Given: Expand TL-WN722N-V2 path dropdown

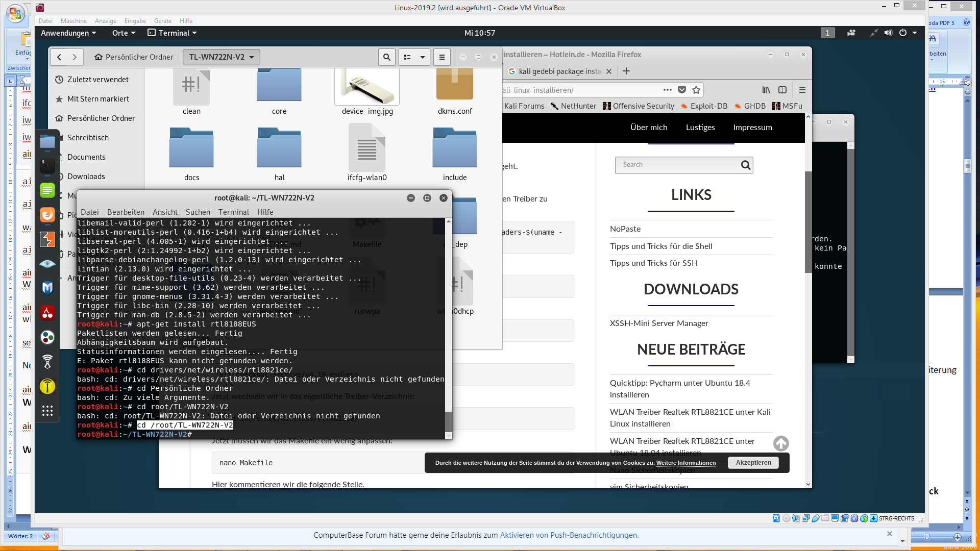Looking at the screenshot, I should pyautogui.click(x=222, y=57).
